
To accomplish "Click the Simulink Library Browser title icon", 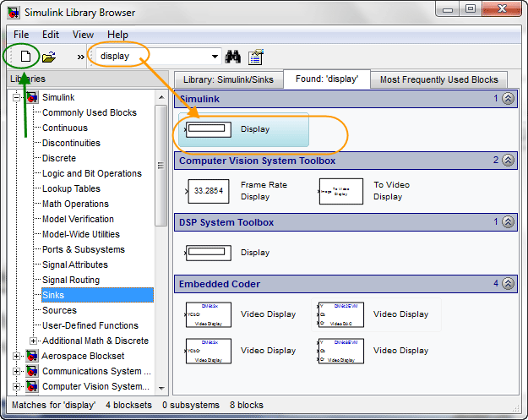I will [14, 13].
